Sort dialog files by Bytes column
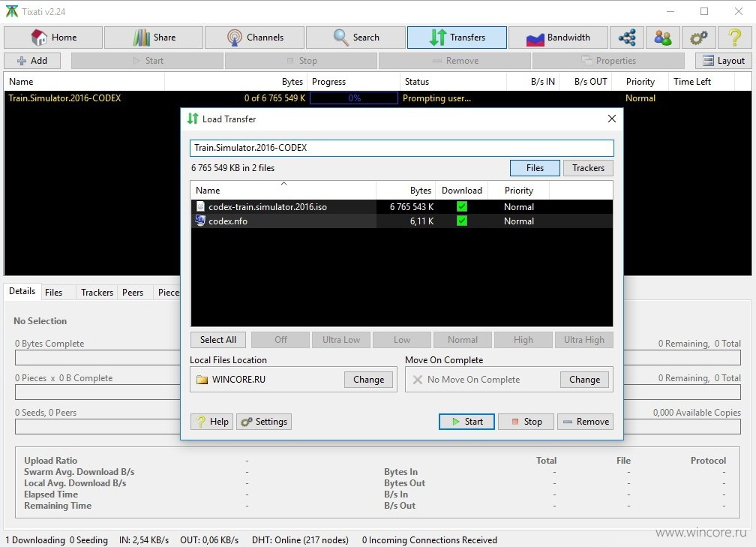This screenshot has height=547, width=756. point(406,191)
